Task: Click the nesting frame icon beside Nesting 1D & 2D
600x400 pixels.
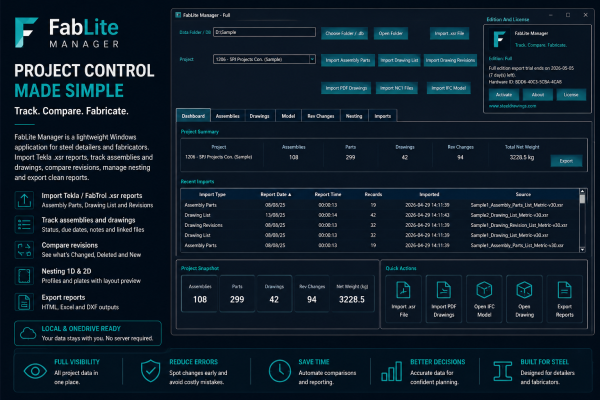Action: 24,276
